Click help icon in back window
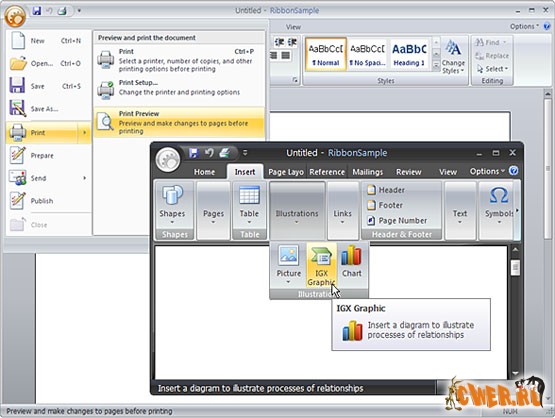555x418 pixels. 547,27
